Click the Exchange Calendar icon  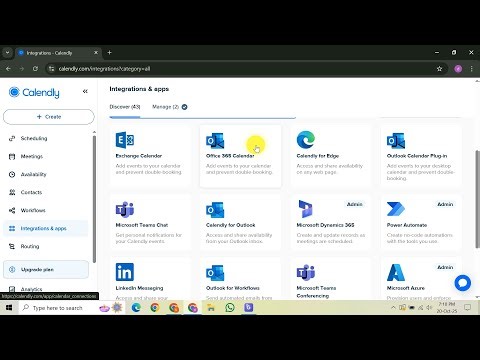[x=125, y=140]
